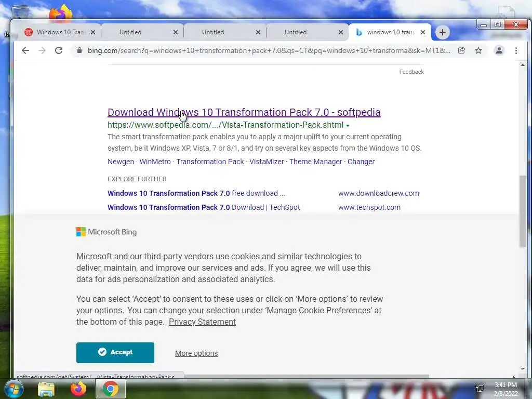532x399 pixels.
Task: Close the first Untitled tab
Action: tap(176, 32)
